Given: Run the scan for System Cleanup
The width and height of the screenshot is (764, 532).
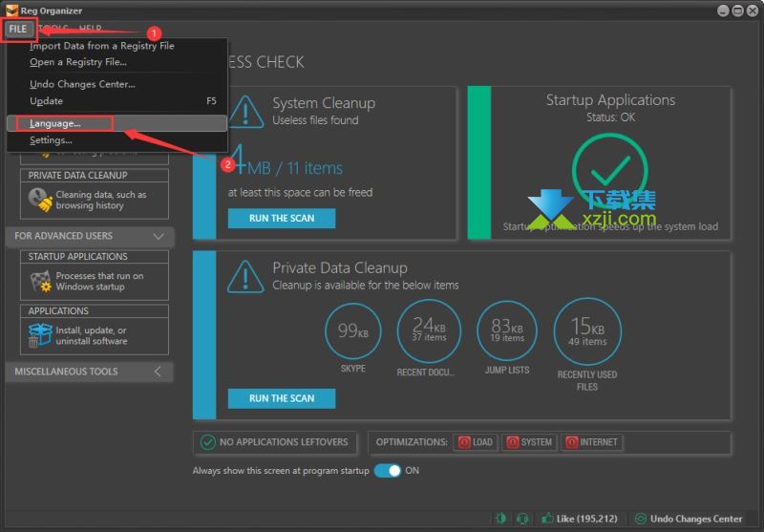Looking at the screenshot, I should click(x=282, y=219).
